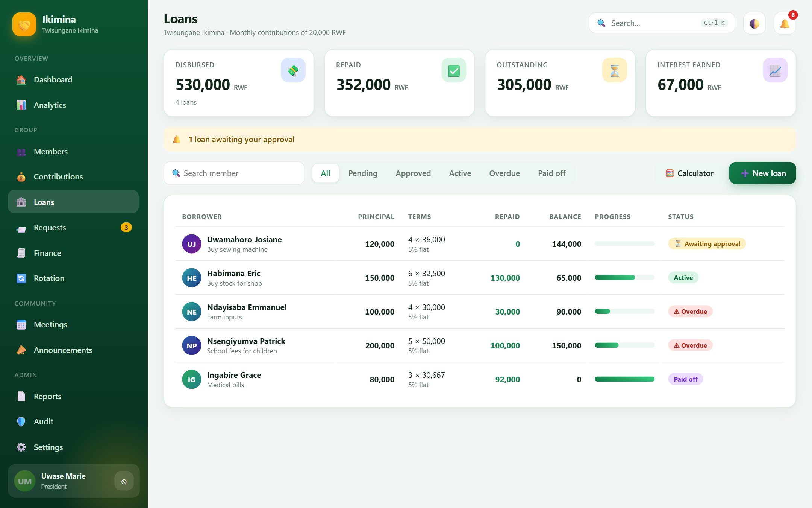The image size is (812, 508).
Task: Filter by Overdue tab
Action: (x=504, y=173)
